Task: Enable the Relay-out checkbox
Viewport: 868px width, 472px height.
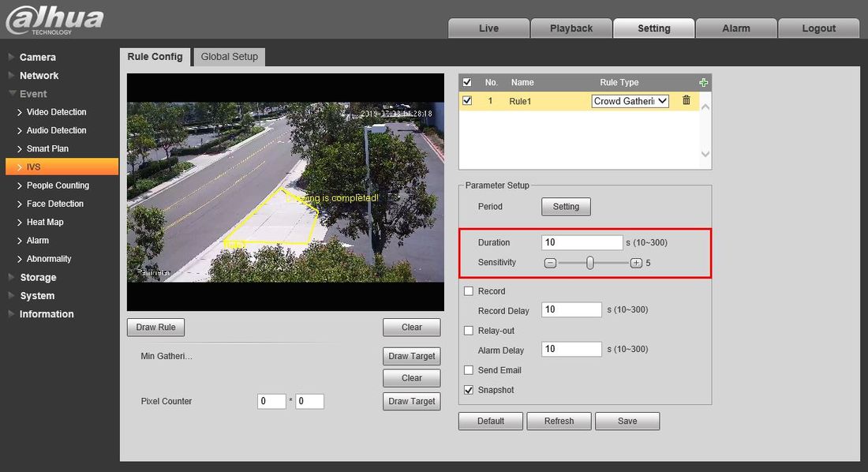Action: tap(469, 331)
